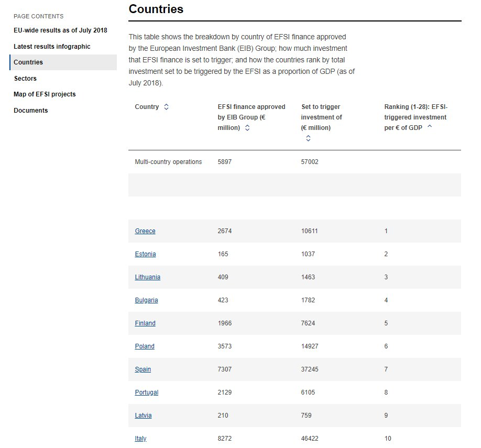This screenshot has width=481, height=448.
Task: Jump to Map of EFSI projects
Action: click(45, 94)
